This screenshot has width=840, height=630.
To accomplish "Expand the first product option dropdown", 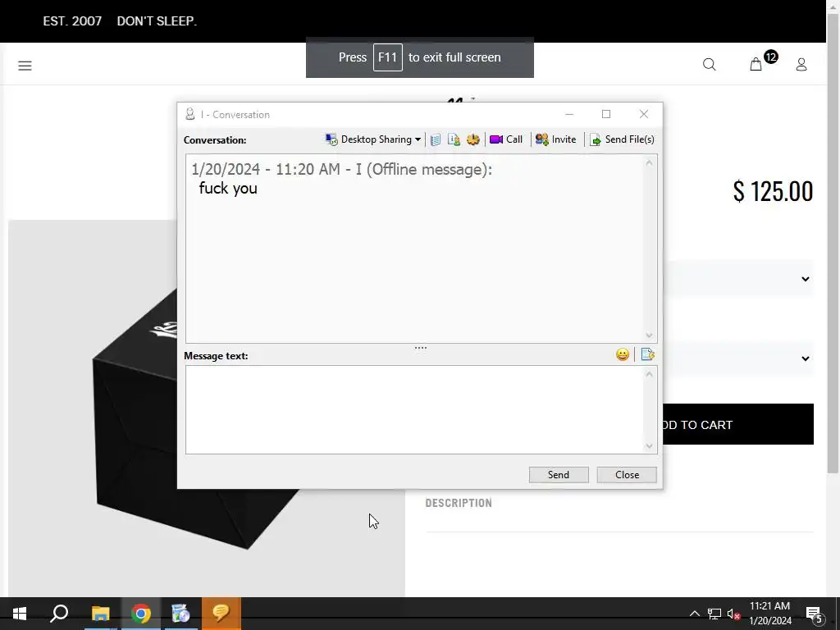I will (806, 279).
